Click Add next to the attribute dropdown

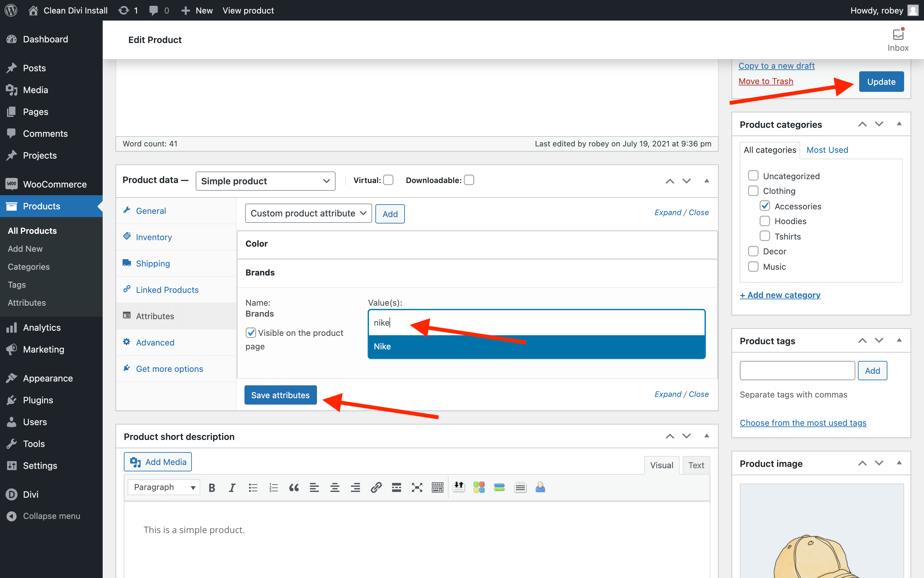coord(390,214)
